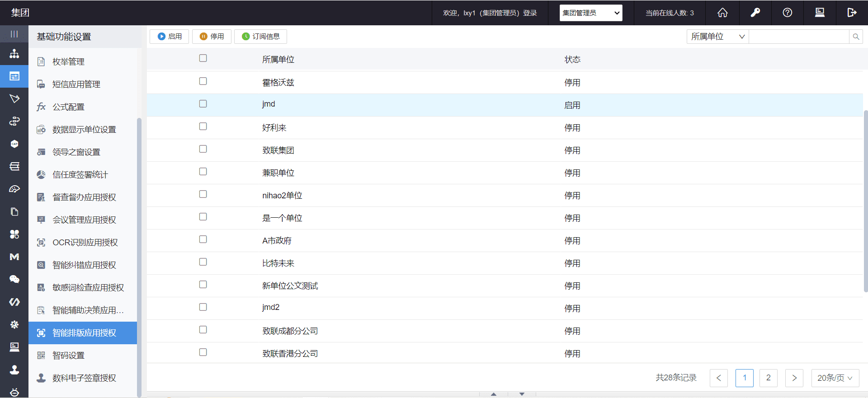Open the stacked layers sidebar icon

pyautogui.click(x=14, y=166)
